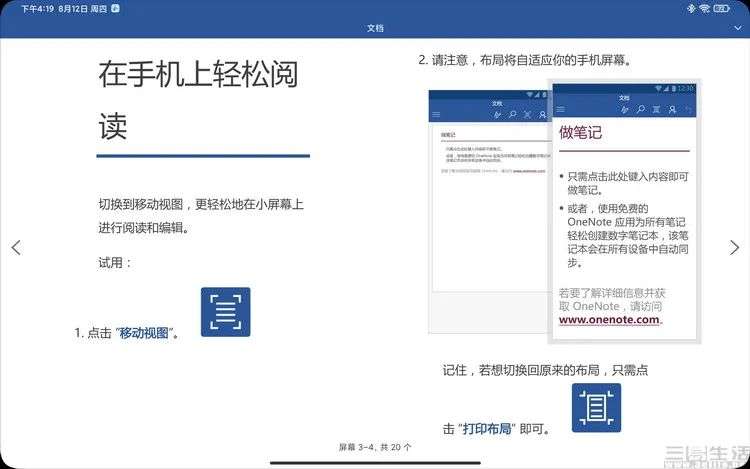Tap the mobile view icon in front mockup toolbar

[656, 109]
